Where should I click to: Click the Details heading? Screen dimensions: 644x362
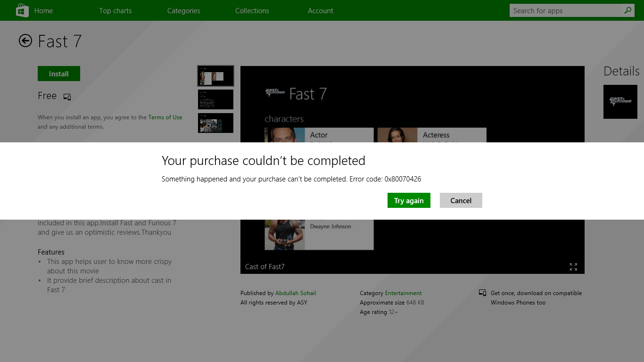621,71
